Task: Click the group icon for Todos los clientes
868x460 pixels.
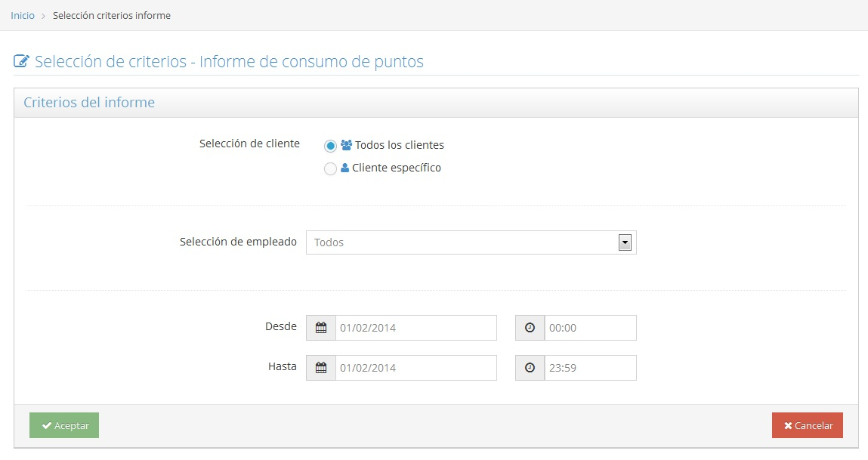Action: coord(347,145)
